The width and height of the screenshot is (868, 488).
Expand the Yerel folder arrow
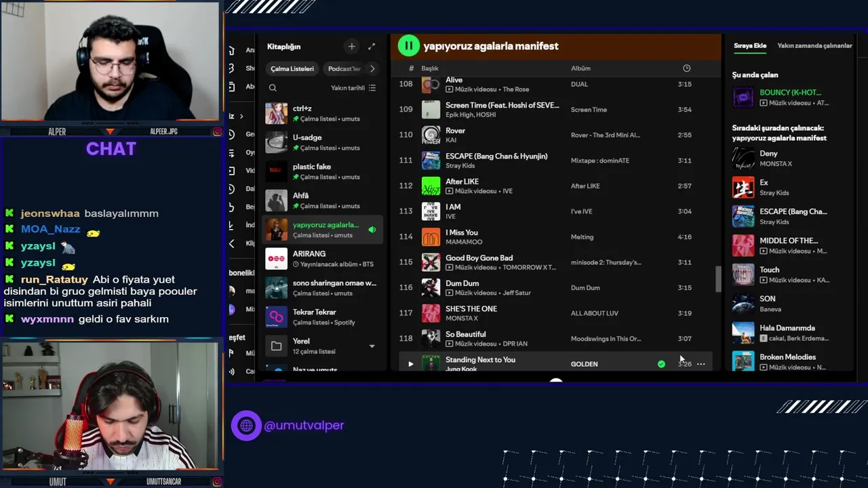click(x=372, y=346)
